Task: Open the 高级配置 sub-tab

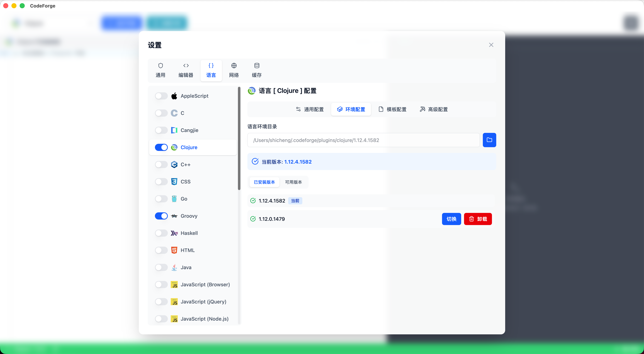Action: pyautogui.click(x=434, y=109)
